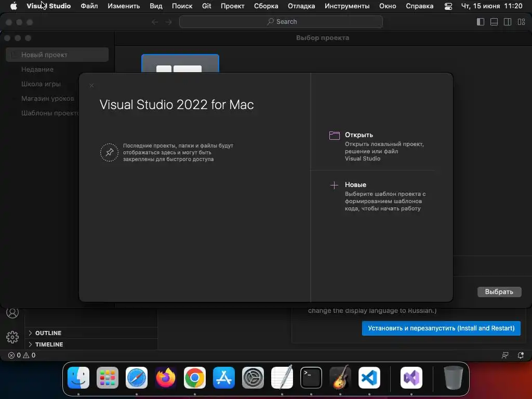The width and height of the screenshot is (532, 399).
Task: Open the Поиск menu
Action: point(182,6)
